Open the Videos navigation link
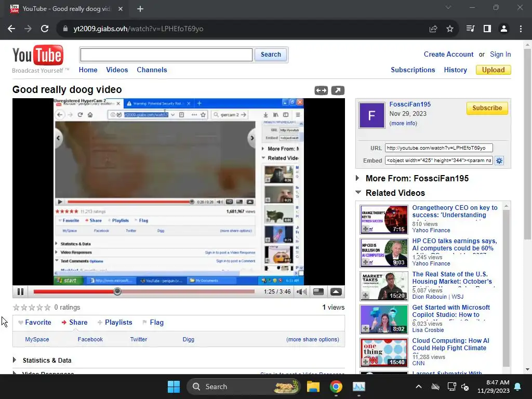The width and height of the screenshot is (532, 399). coord(117,70)
